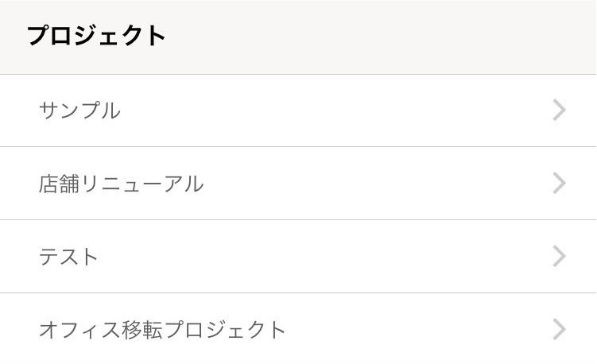Expand the 店舗リニューアル row's disclosure arrow
This screenshot has height=364, width=597.
[559, 184]
